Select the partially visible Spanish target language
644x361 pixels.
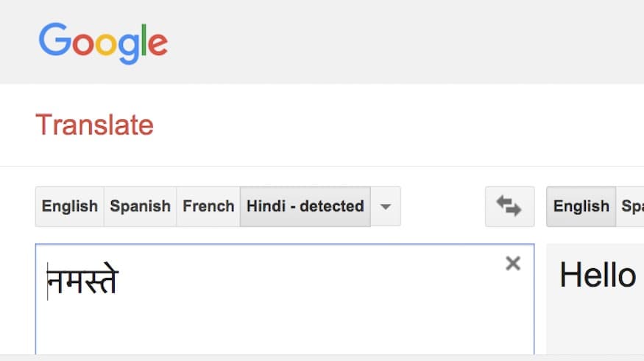click(x=631, y=206)
